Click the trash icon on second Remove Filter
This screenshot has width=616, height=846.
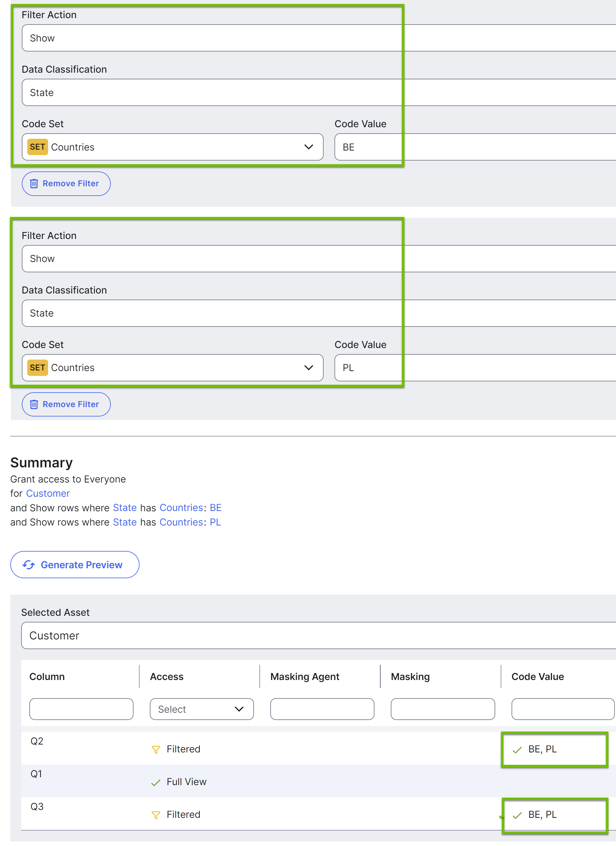34,404
